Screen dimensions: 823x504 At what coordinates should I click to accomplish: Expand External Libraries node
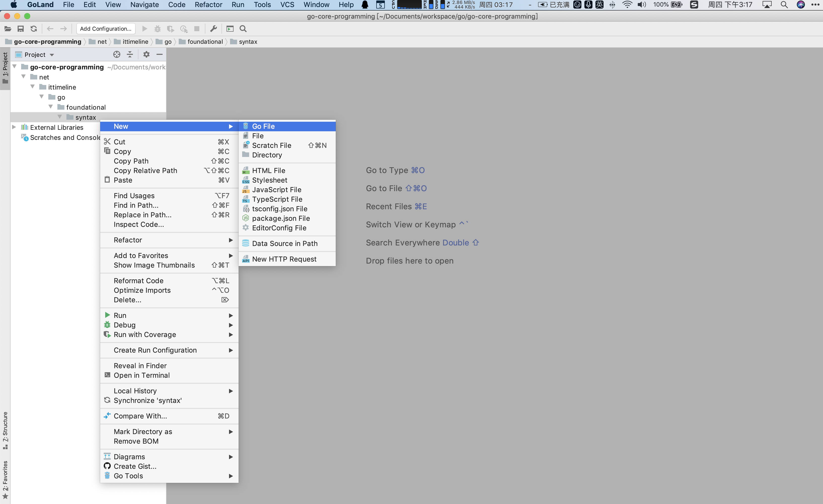14,128
